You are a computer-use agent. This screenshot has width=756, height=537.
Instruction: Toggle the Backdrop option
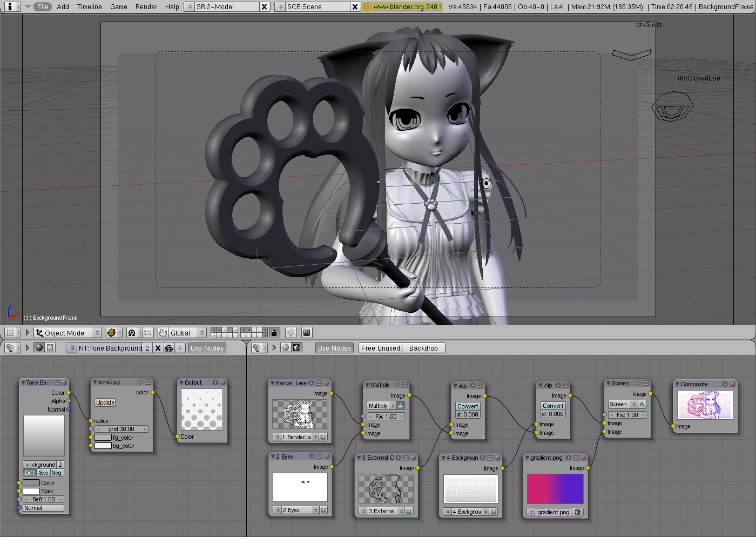[x=423, y=348]
